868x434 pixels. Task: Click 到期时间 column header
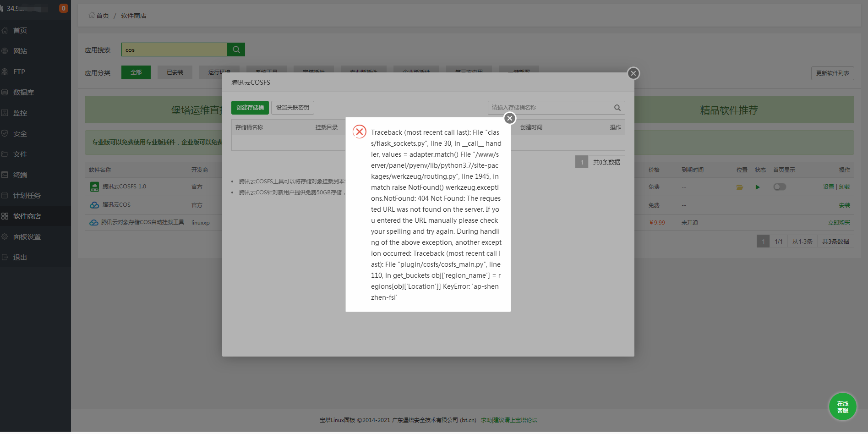pos(693,170)
